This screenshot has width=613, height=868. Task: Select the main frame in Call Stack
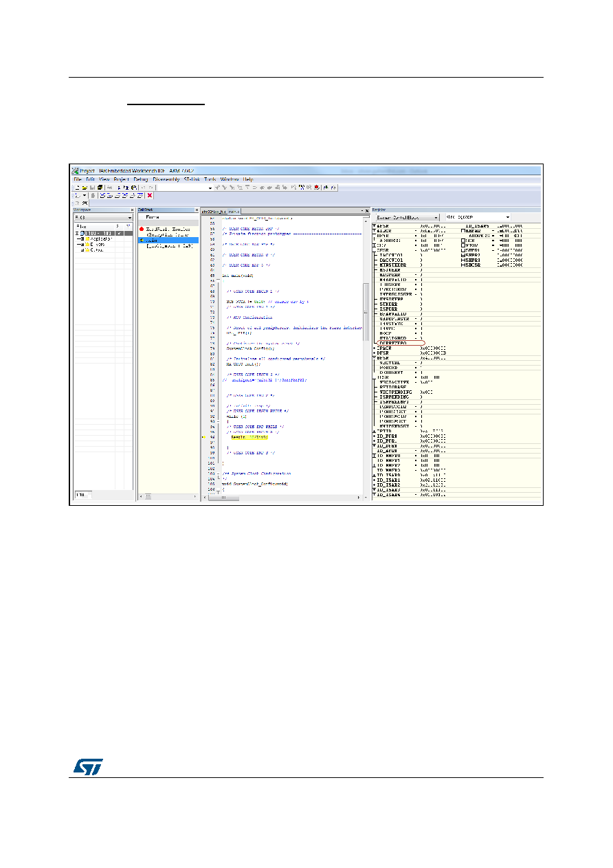tap(168, 240)
